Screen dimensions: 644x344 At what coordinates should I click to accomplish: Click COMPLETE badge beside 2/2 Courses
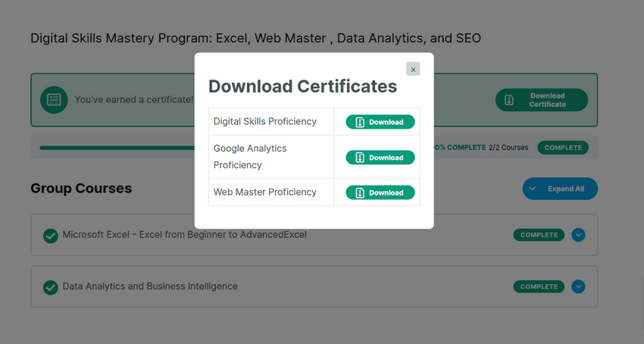click(x=562, y=148)
